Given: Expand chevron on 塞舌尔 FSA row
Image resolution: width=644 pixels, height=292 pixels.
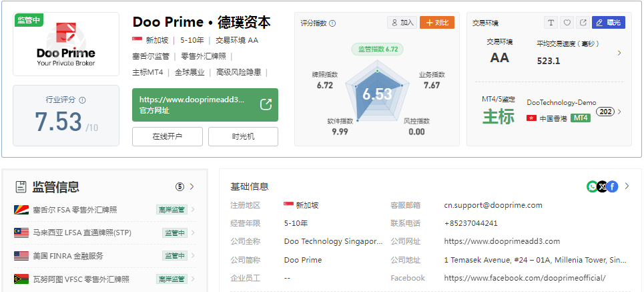Looking at the screenshot, I should [193, 210].
